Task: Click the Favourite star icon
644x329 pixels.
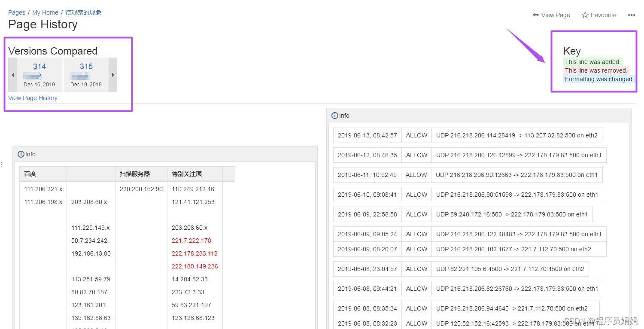Action: [585, 15]
